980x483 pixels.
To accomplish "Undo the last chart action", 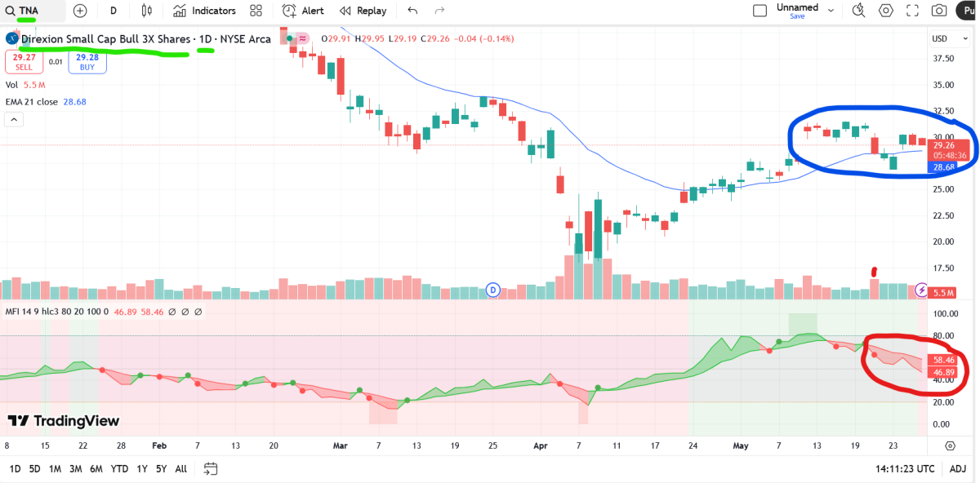I will 412,11.
